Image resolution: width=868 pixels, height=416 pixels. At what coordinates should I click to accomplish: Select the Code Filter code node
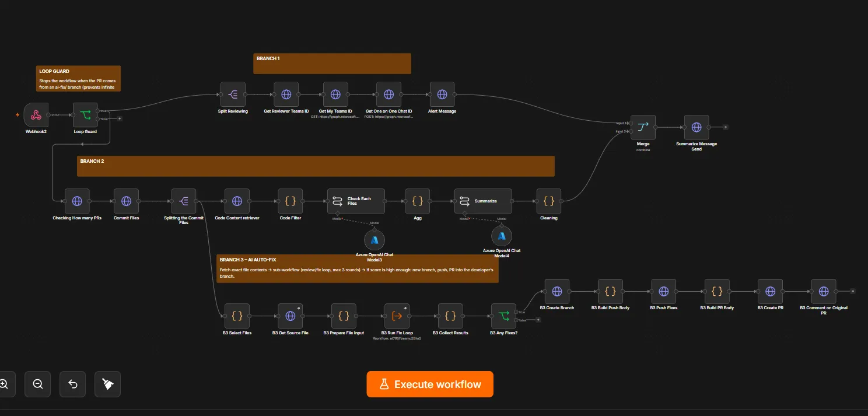[x=290, y=201]
